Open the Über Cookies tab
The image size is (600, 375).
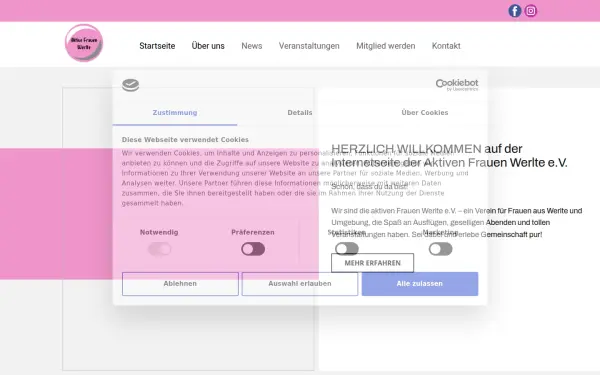coord(425,113)
